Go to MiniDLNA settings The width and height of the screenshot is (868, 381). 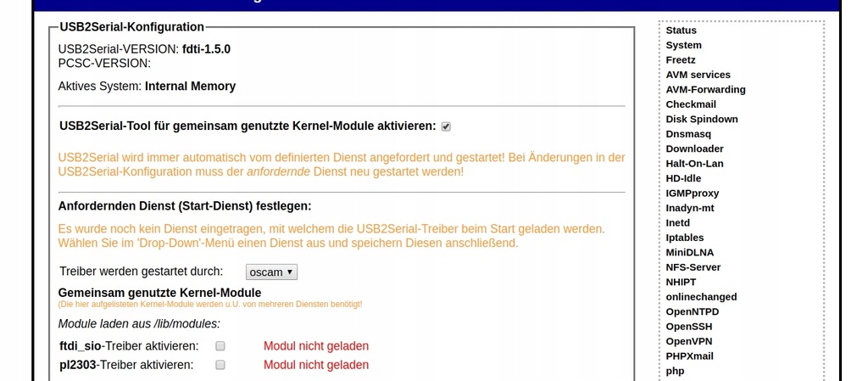click(690, 252)
